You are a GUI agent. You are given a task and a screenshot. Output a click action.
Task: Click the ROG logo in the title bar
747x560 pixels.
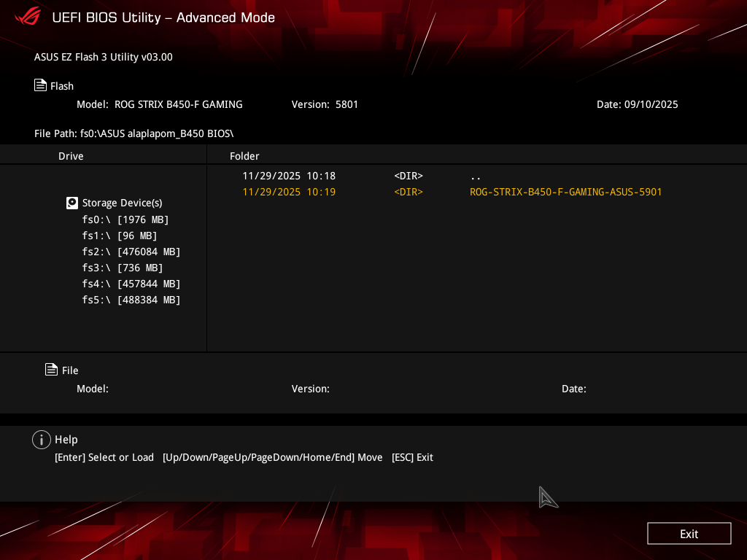28,17
